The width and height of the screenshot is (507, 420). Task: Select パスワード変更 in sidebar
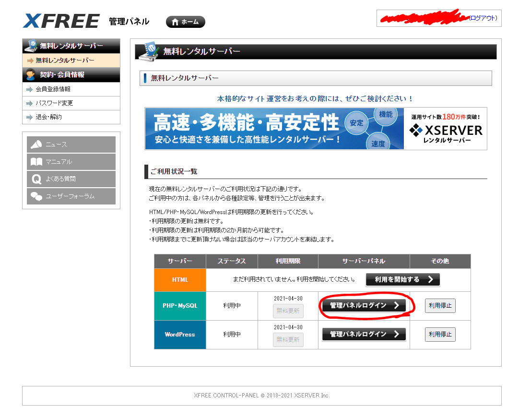[71, 103]
